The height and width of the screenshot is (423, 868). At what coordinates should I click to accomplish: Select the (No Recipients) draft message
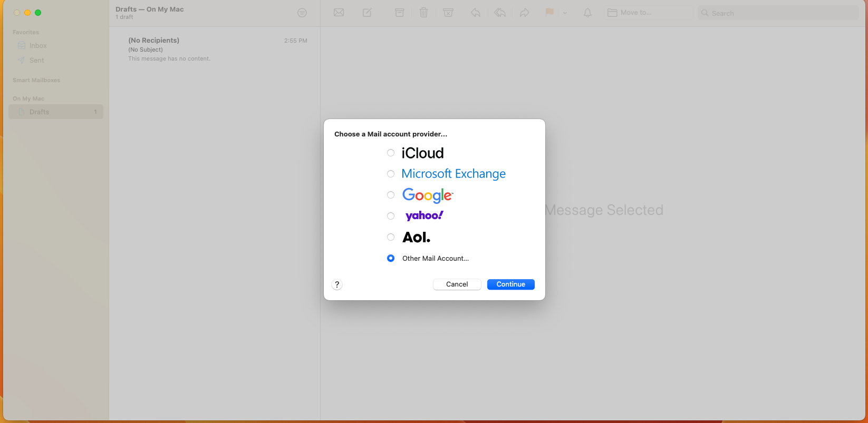click(215, 50)
